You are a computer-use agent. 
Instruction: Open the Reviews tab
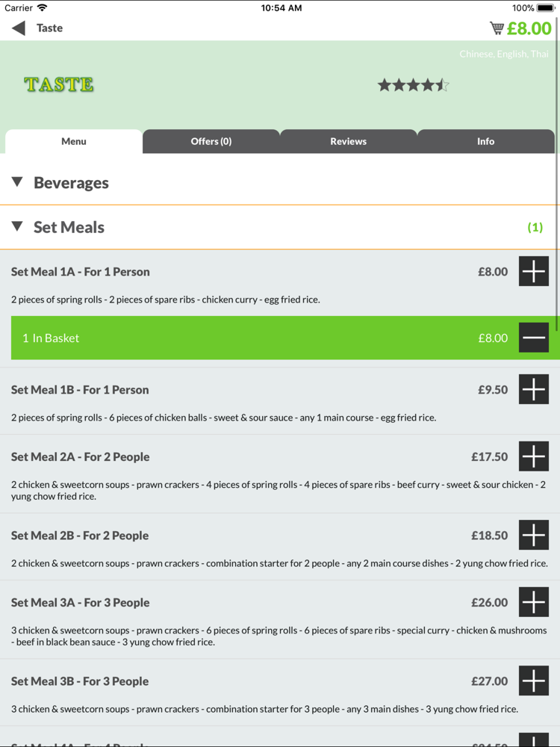[349, 141]
